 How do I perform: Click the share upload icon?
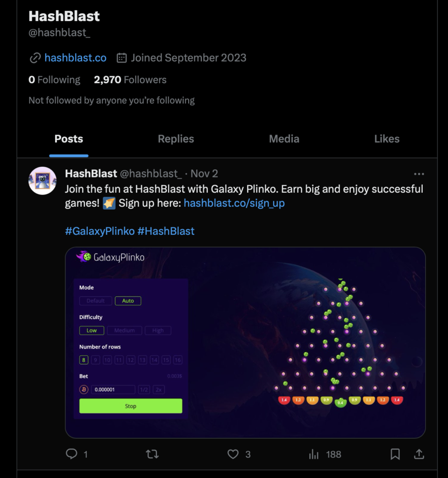[x=419, y=454]
